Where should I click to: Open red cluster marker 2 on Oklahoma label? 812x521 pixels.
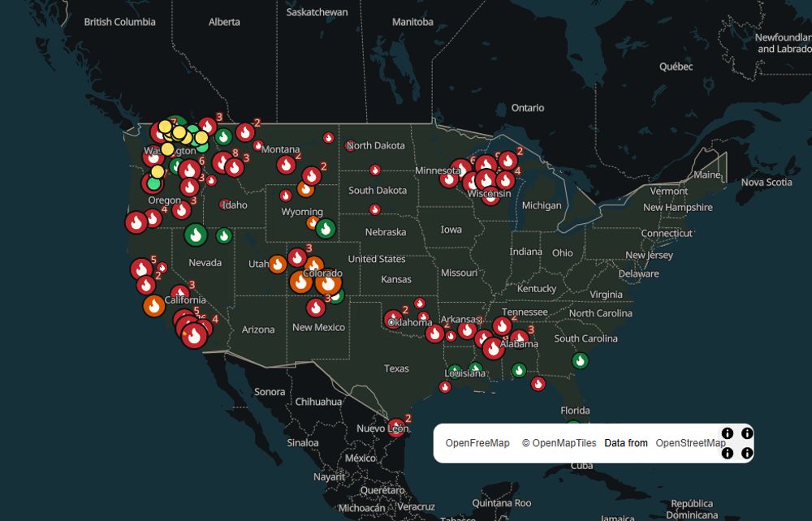[x=393, y=319]
